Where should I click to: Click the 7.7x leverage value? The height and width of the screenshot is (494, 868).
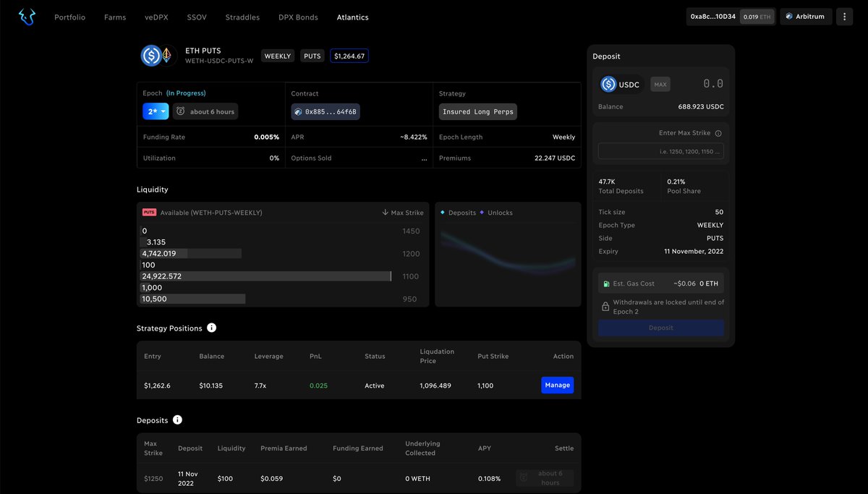[x=260, y=386]
